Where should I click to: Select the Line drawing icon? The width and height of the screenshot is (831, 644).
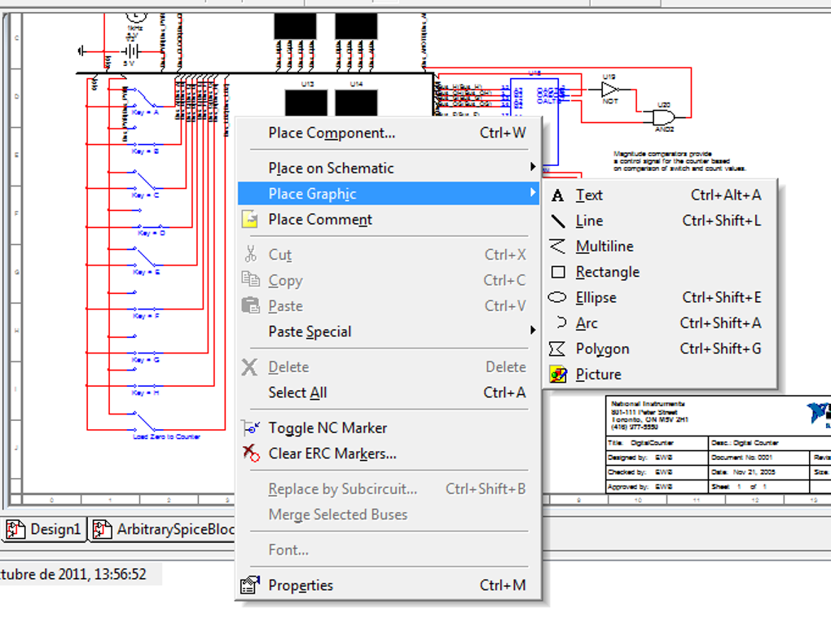(557, 221)
